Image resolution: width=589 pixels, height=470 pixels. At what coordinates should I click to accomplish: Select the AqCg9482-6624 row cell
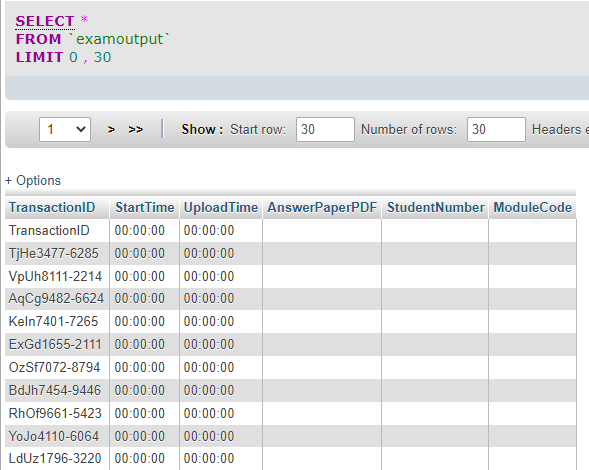coord(57,299)
